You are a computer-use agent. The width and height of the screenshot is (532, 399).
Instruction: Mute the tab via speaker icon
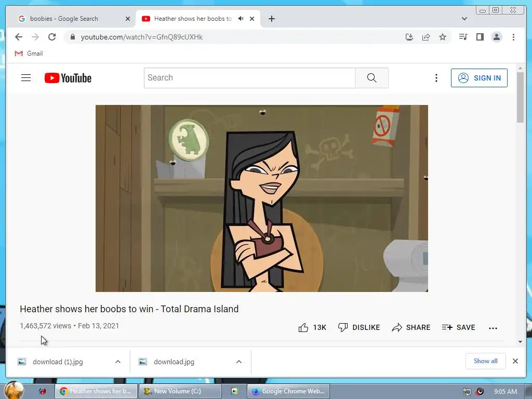(241, 19)
